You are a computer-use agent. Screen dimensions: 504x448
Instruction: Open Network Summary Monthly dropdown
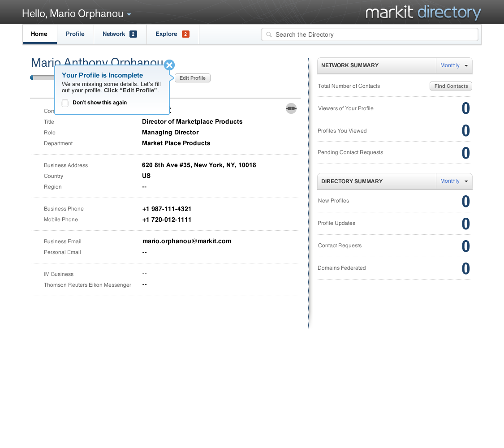(454, 65)
